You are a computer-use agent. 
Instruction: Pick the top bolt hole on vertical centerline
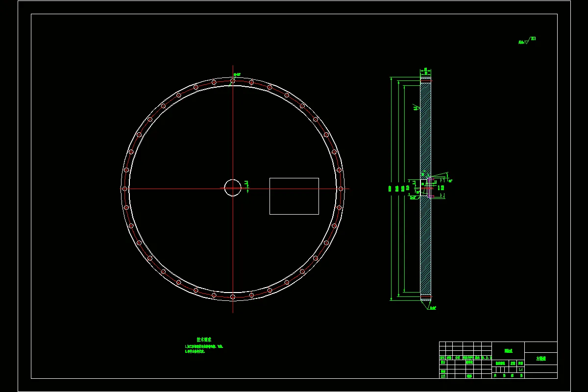(233, 80)
